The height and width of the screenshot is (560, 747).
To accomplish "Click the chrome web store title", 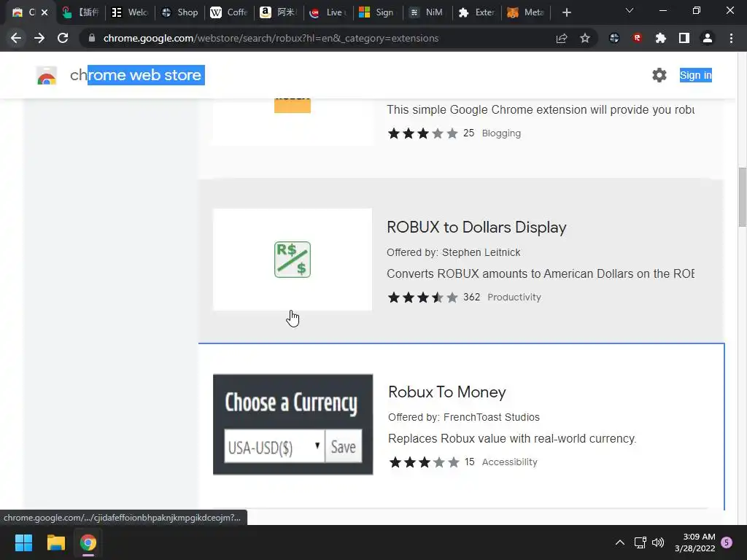I will 137,75.
